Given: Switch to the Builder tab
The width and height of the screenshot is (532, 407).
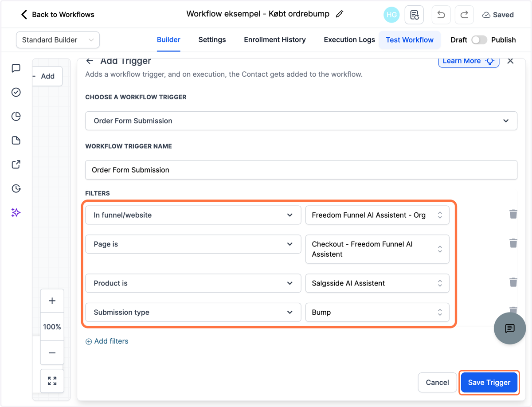Looking at the screenshot, I should click(168, 40).
